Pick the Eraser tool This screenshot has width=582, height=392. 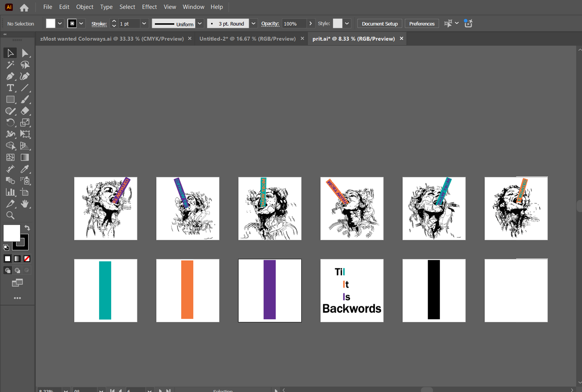point(25,111)
